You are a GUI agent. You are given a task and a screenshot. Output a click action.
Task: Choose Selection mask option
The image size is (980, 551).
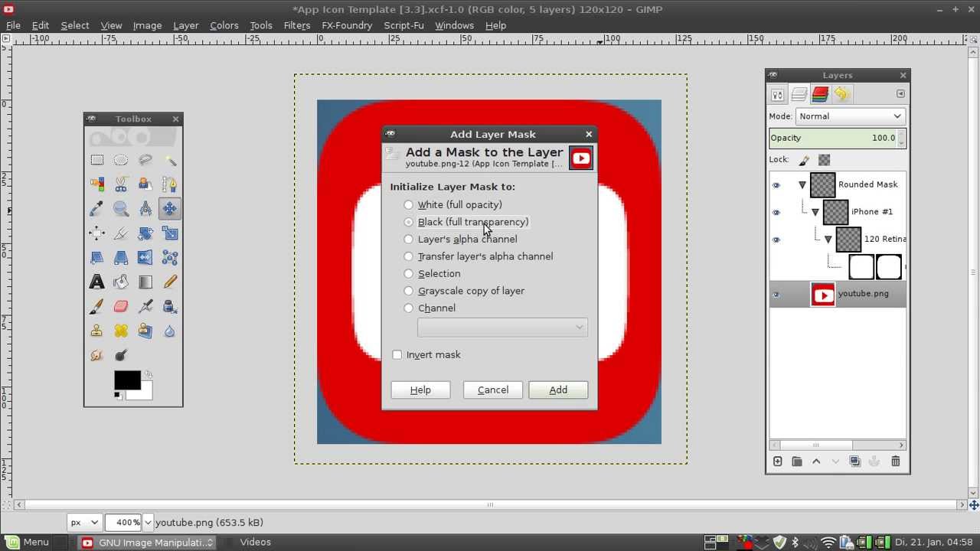(432, 274)
